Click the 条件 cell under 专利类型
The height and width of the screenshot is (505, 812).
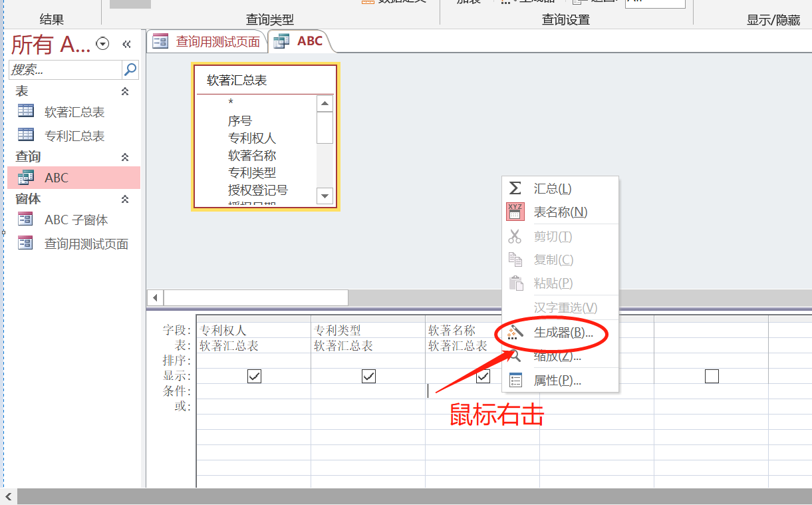(368, 391)
